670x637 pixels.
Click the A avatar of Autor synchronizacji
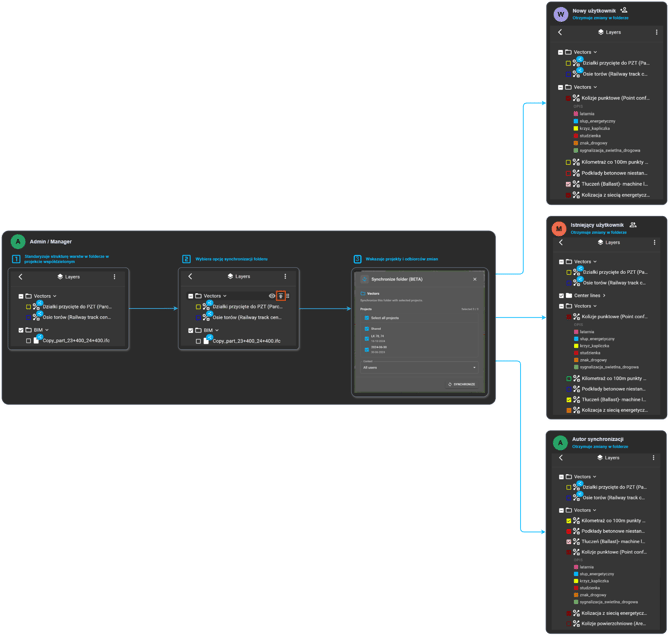pos(560,443)
